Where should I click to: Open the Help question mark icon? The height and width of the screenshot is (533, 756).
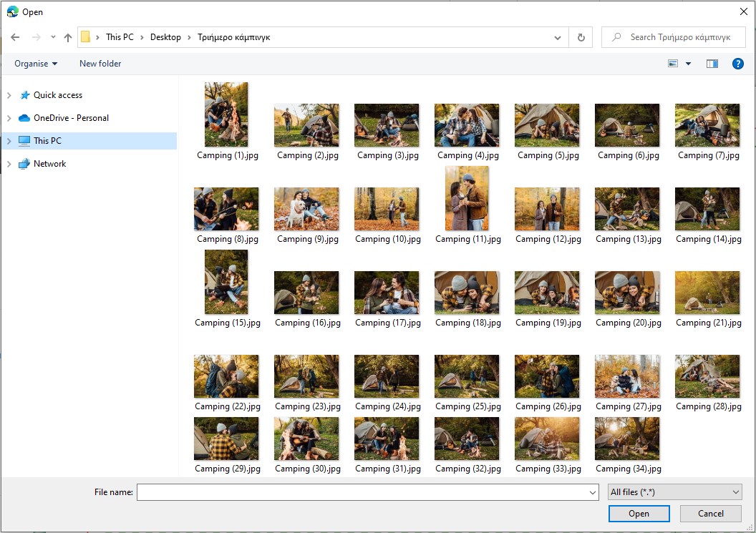click(x=738, y=64)
